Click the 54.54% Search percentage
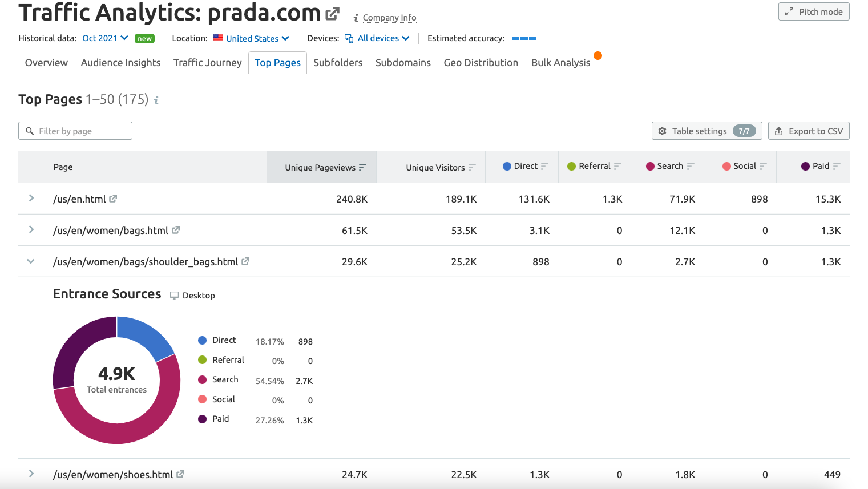This screenshot has width=868, height=489. point(270,381)
